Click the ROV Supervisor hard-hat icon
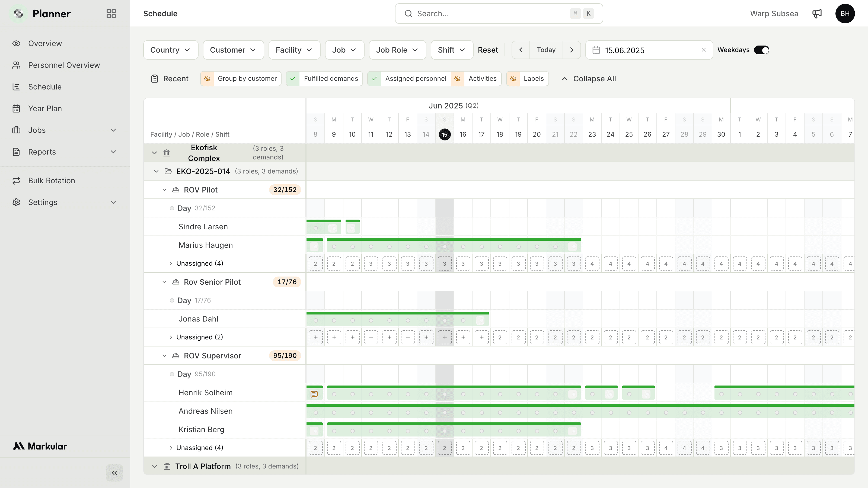Image resolution: width=868 pixels, height=488 pixels. click(175, 356)
